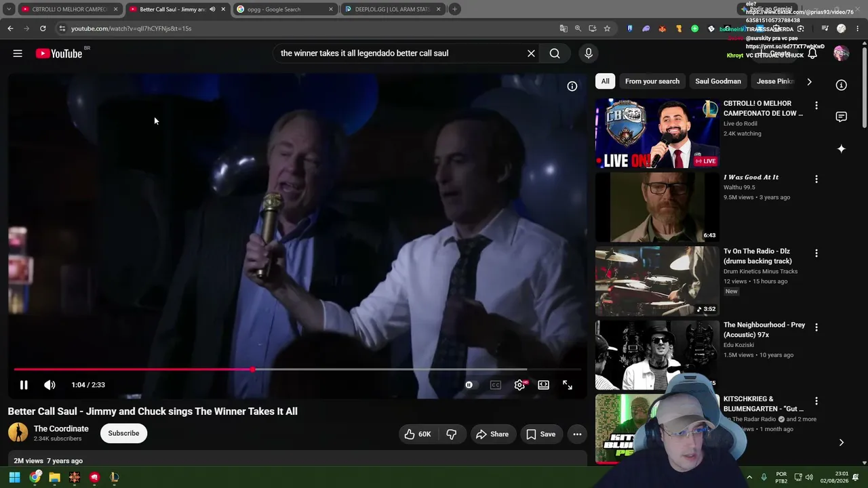The height and width of the screenshot is (488, 868).
Task: Open options for the CBTROLL video
Action: [816, 106]
